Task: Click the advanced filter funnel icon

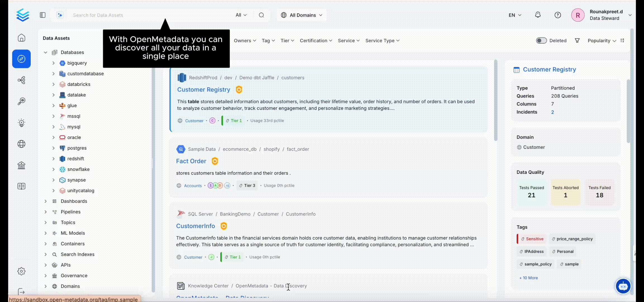Action: pyautogui.click(x=577, y=41)
